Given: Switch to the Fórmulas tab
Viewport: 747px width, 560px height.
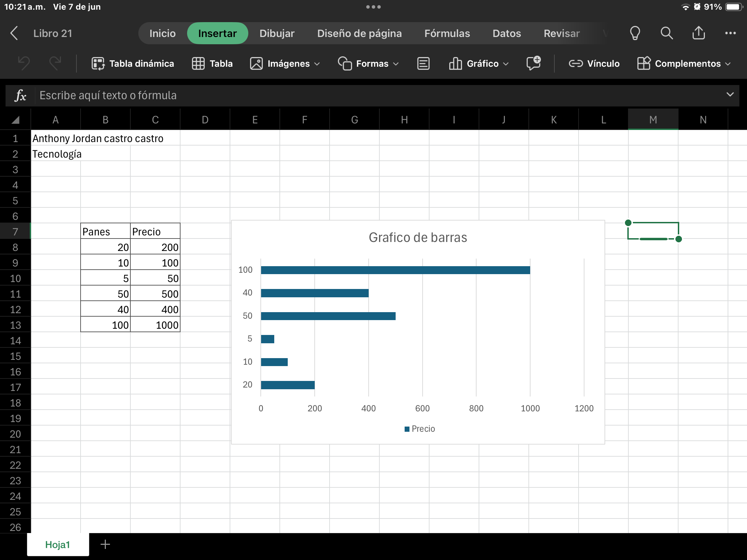Looking at the screenshot, I should pos(447,33).
